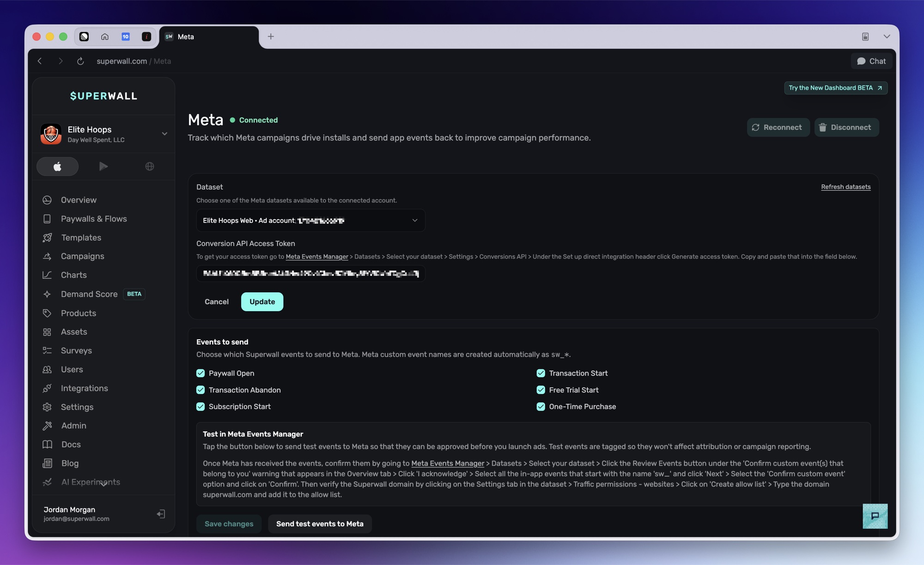This screenshot has width=924, height=565.
Task: Click the Demand Score sparkle icon
Action: [x=47, y=294]
